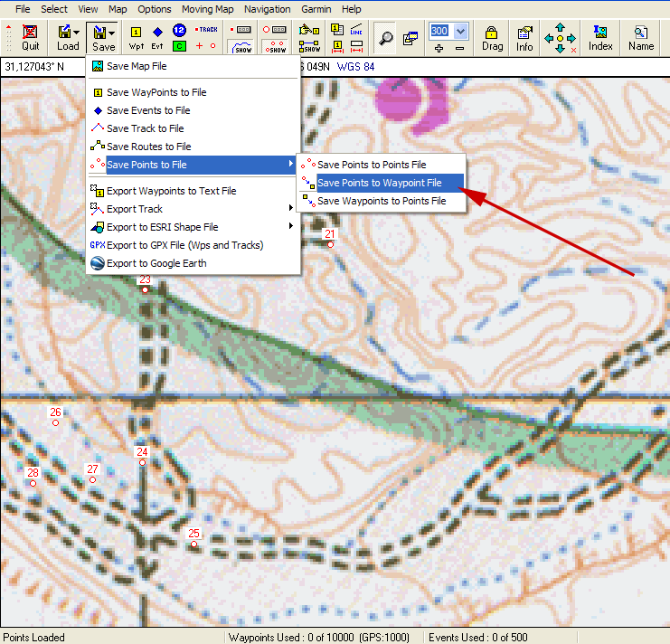This screenshot has height=644, width=670.
Task: Click the right arrow map pan icon
Action: pyautogui.click(x=571, y=39)
